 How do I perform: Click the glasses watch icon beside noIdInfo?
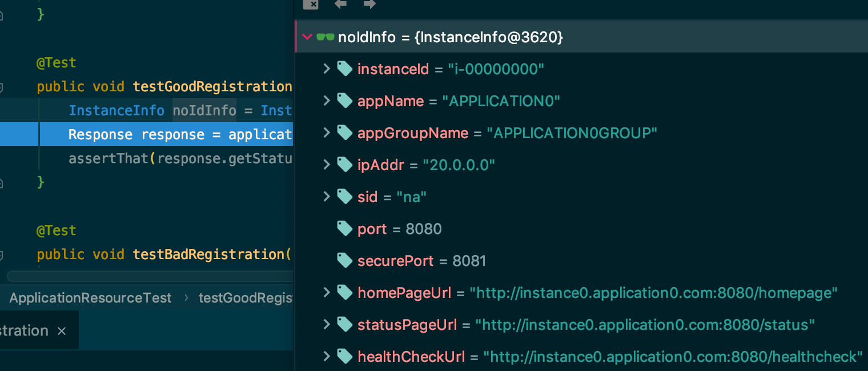[x=325, y=37]
